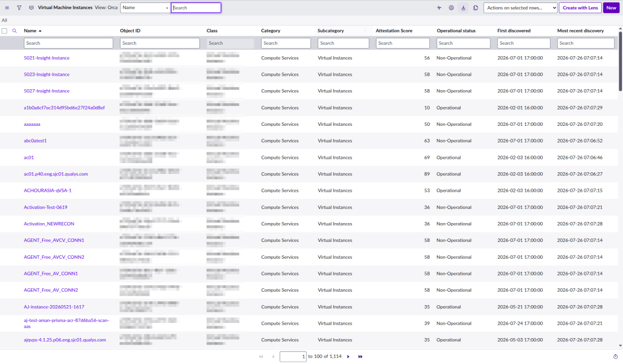Click the purple New button
The width and height of the screenshot is (623, 364).
(611, 8)
